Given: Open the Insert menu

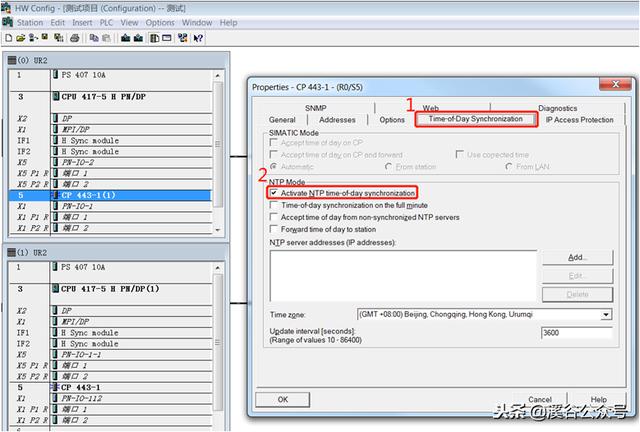Looking at the screenshot, I should (x=82, y=22).
